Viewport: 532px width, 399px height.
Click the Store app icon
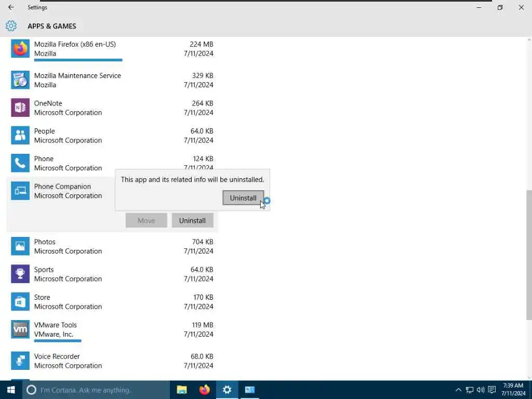tap(20, 302)
